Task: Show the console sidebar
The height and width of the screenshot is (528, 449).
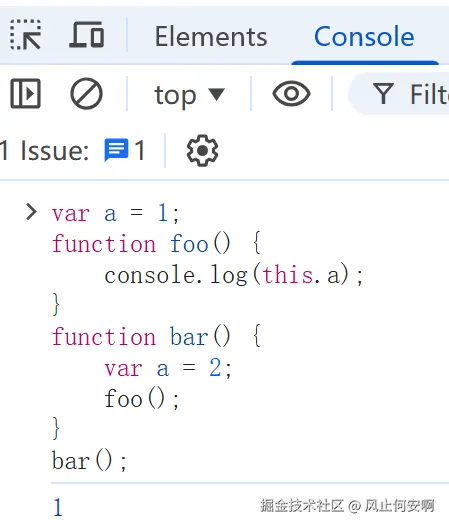Action: pos(26,94)
